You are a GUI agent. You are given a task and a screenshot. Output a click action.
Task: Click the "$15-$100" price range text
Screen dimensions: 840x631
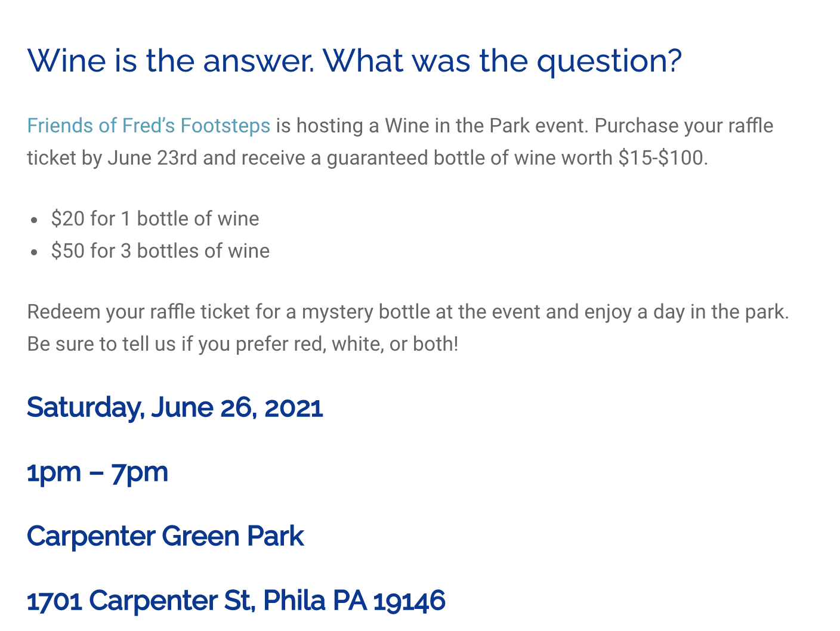[x=662, y=158]
